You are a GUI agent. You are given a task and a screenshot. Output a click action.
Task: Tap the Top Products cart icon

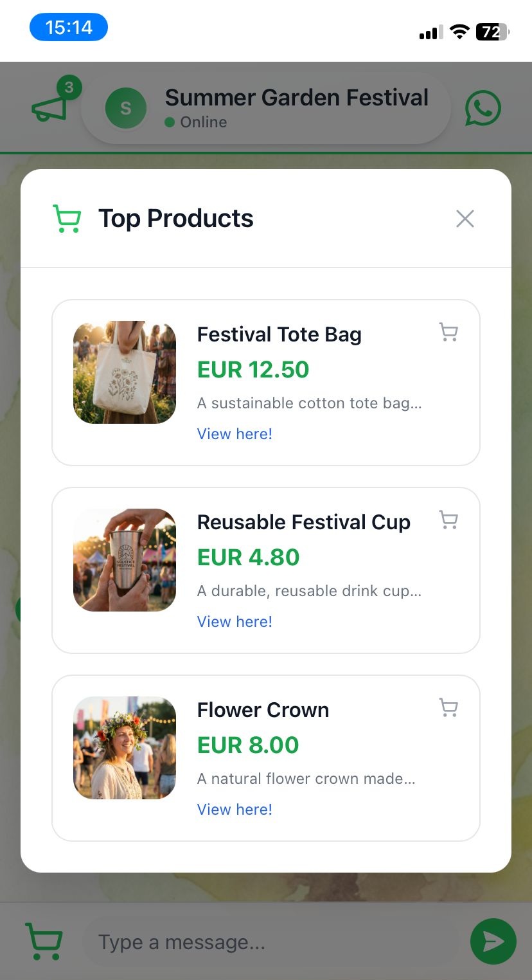point(66,219)
